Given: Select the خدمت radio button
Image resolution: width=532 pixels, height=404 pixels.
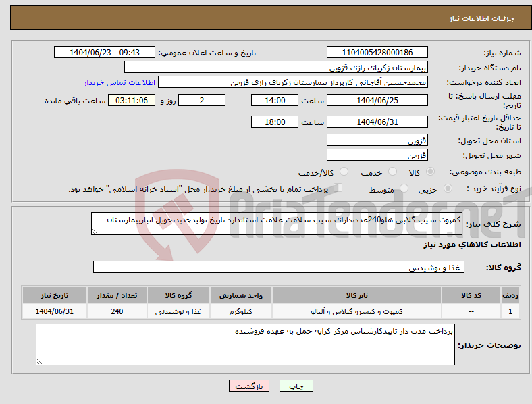Looking at the screenshot, I should 392,172.
